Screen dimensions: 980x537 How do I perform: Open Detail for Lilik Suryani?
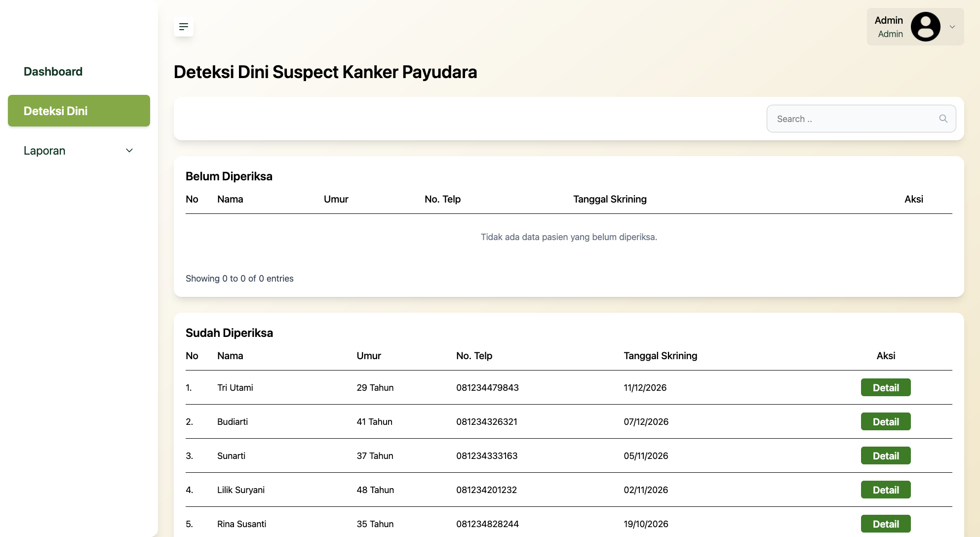[886, 490]
